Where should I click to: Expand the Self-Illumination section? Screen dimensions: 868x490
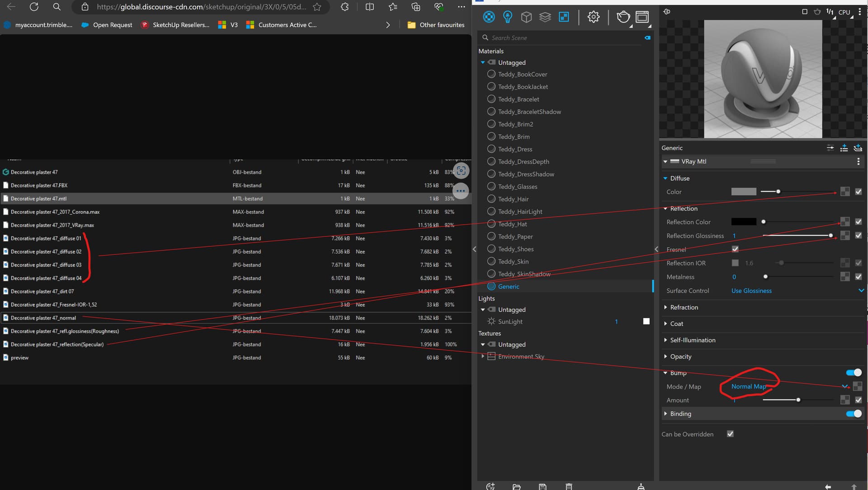[x=665, y=340]
